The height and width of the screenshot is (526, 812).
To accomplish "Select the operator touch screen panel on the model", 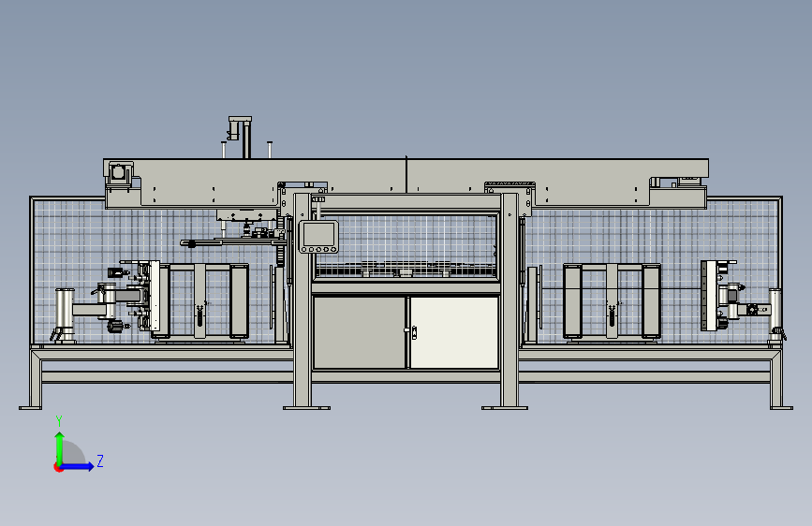I will click(318, 237).
